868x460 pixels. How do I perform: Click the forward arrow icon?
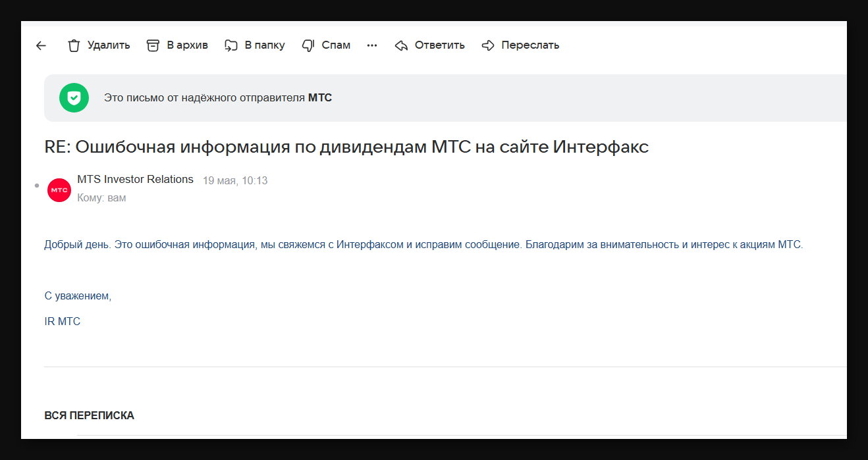pos(488,45)
